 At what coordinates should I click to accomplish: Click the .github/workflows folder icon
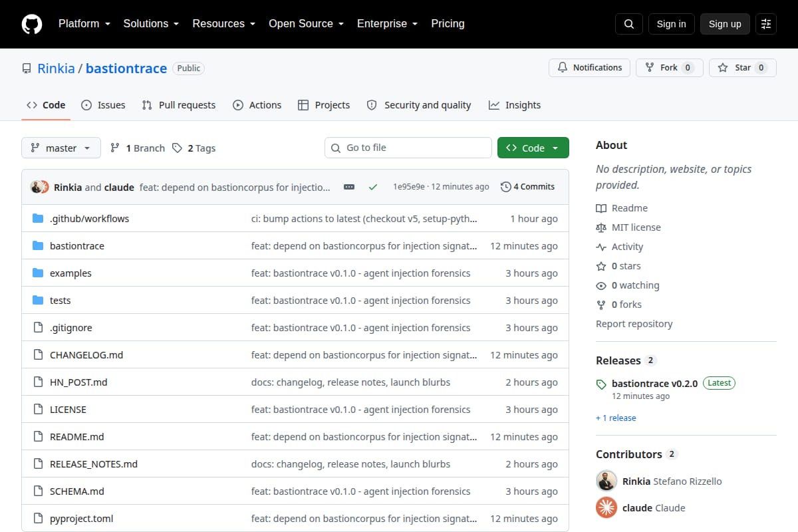(x=38, y=219)
